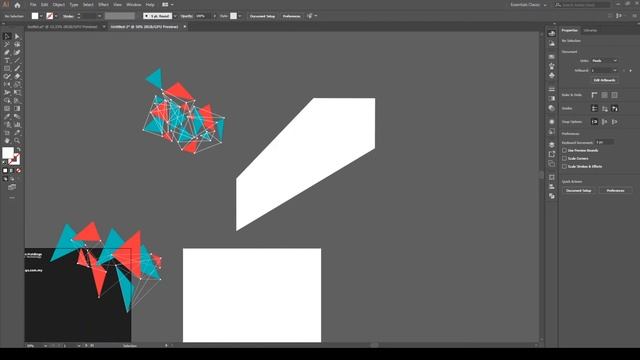Screen dimensions: 640x360
Task: Select the Zoom tool
Action: [x=17, y=141]
